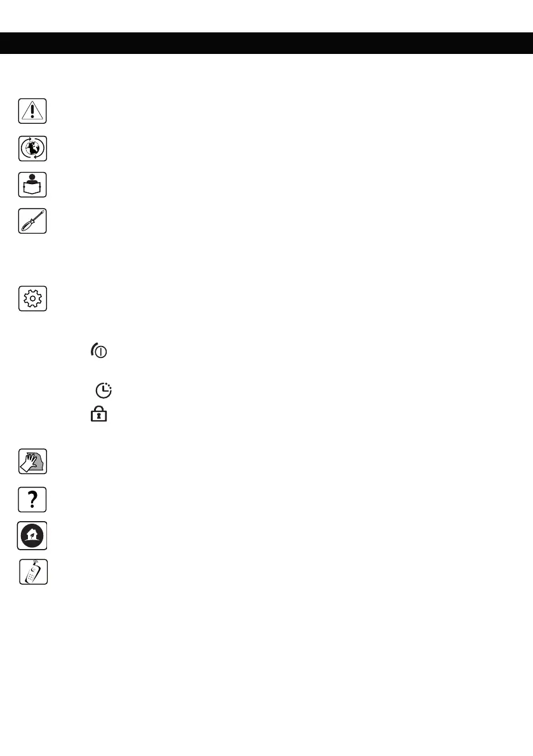Image resolution: width=533 pixels, height=756 pixels.
Task: Click the house in black circle icon
Action: pos(32,536)
